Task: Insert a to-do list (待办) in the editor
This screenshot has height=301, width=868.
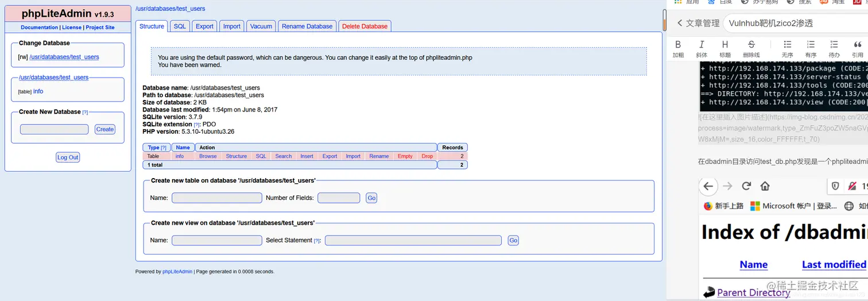Action: coord(834,45)
